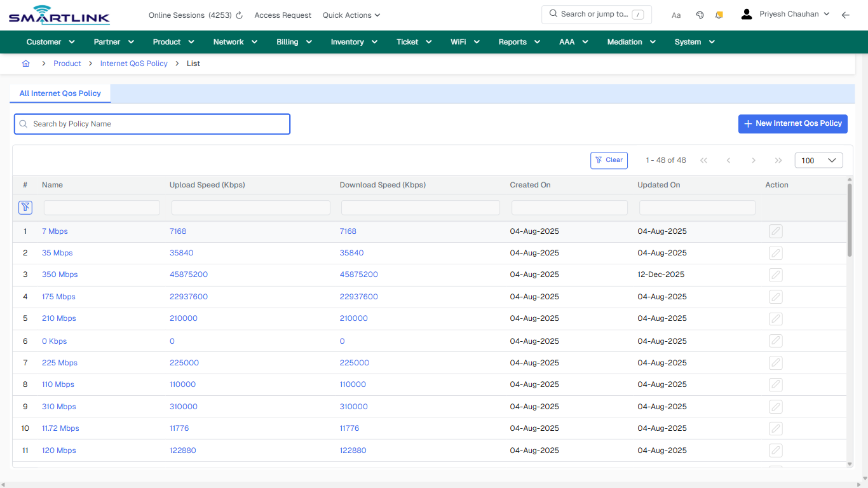Click the Aa font size icon
The image size is (868, 488).
tap(676, 15)
